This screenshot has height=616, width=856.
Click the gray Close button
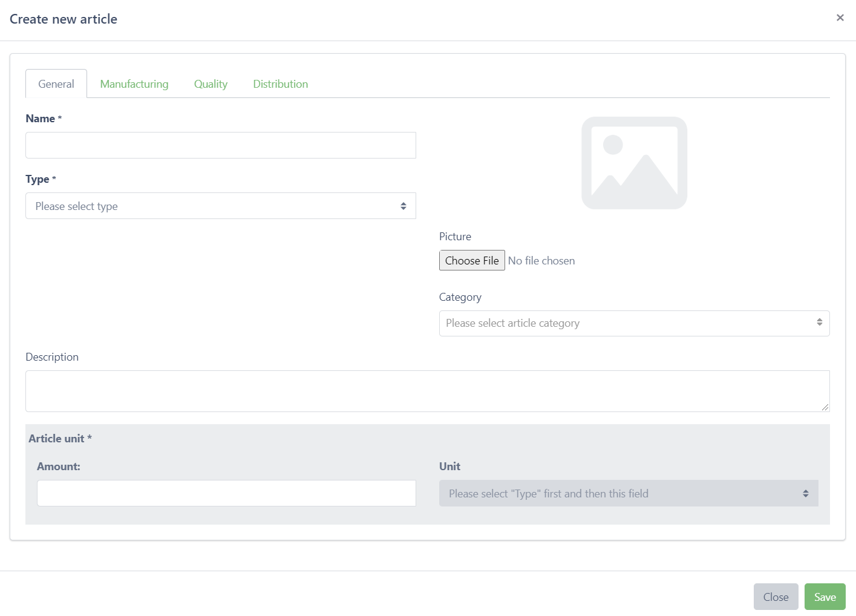pos(776,597)
